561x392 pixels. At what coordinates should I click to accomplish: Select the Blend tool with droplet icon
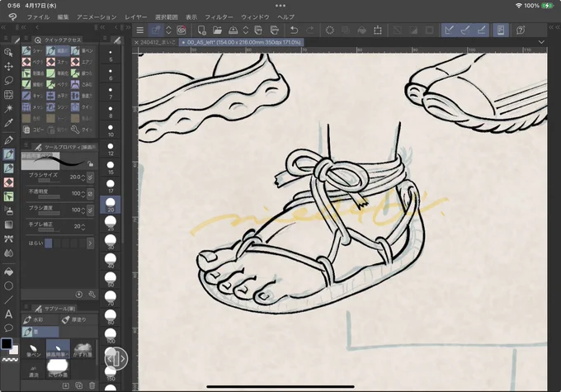(x=8, y=253)
